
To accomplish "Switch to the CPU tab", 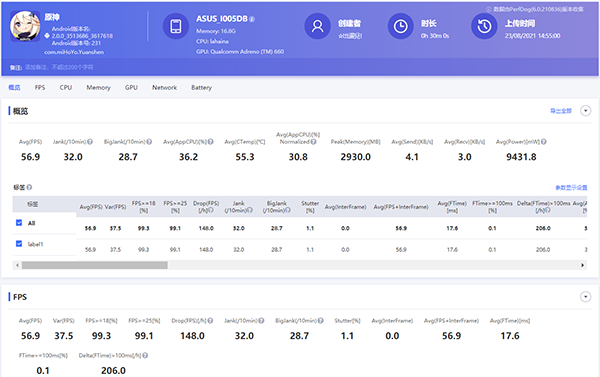I will click(x=66, y=87).
